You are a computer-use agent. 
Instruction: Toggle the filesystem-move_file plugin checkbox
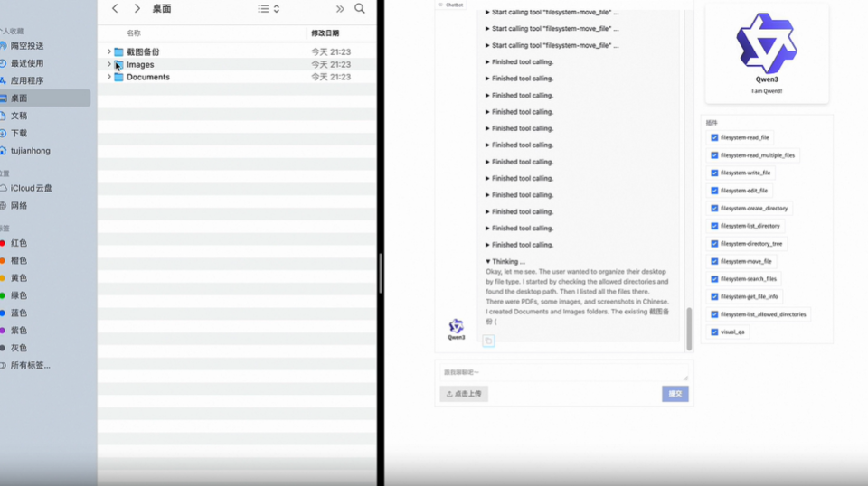(714, 261)
